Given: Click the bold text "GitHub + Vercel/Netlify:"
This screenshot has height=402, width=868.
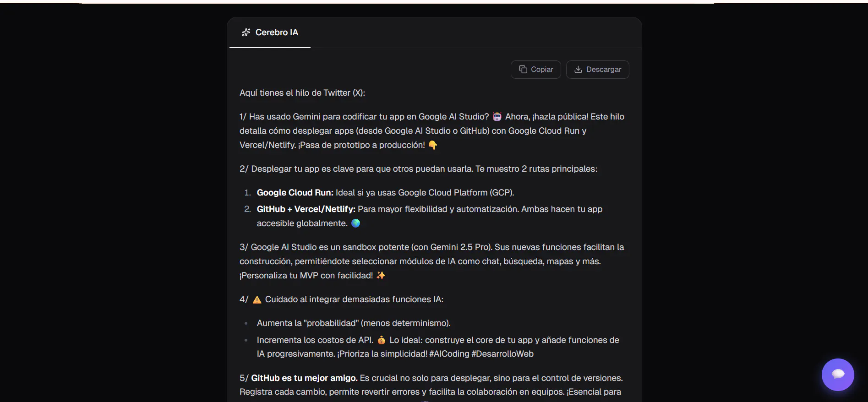Looking at the screenshot, I should 306,209.
